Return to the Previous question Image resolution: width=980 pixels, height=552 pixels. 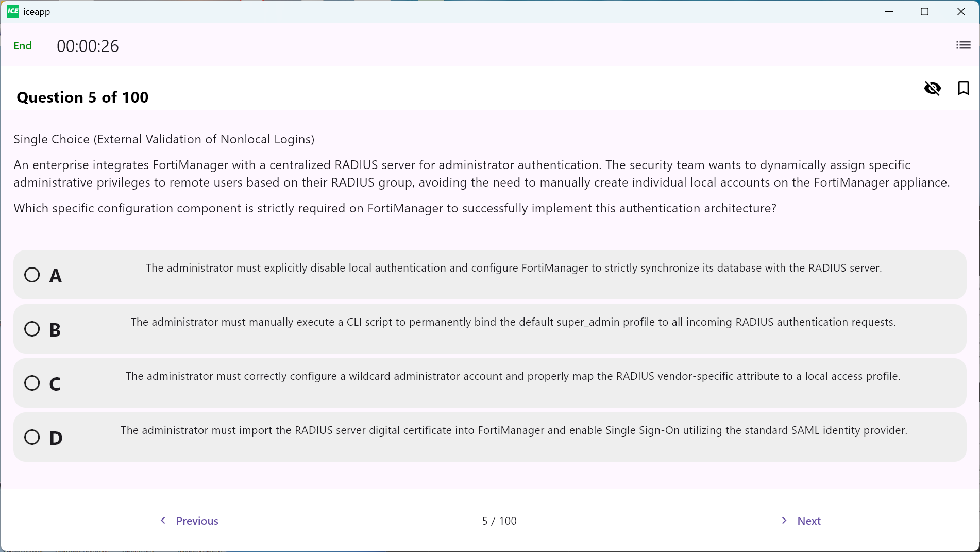pos(197,521)
